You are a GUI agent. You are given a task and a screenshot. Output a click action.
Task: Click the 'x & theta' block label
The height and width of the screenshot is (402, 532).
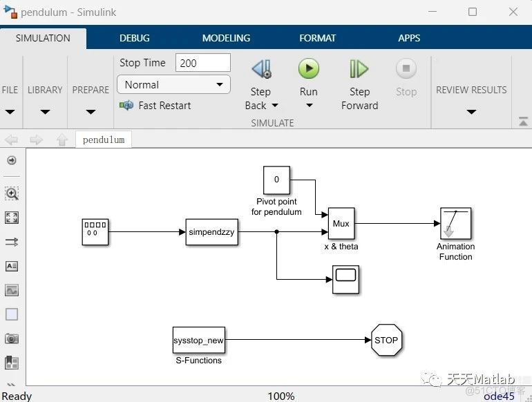[x=341, y=247]
